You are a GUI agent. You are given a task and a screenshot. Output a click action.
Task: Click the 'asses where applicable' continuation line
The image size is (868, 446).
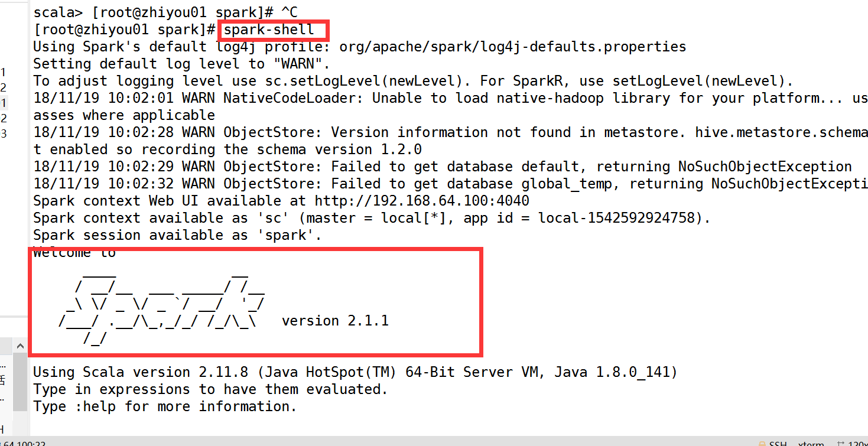coord(124,115)
